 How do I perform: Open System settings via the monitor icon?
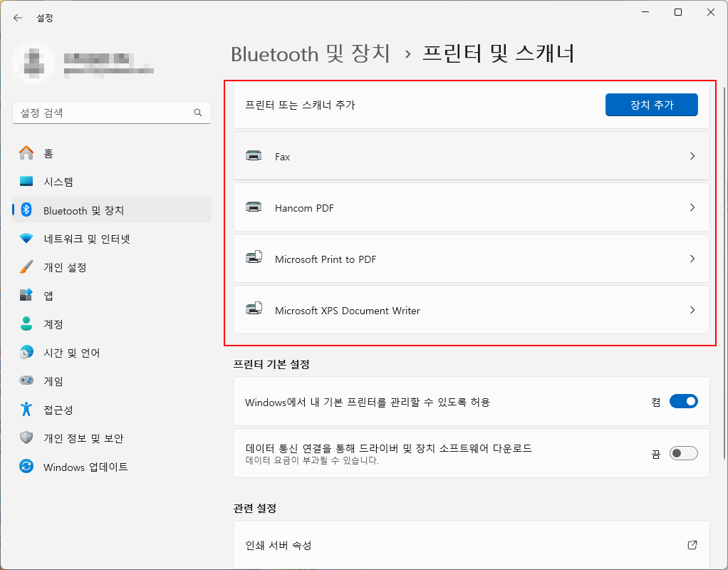point(27,181)
